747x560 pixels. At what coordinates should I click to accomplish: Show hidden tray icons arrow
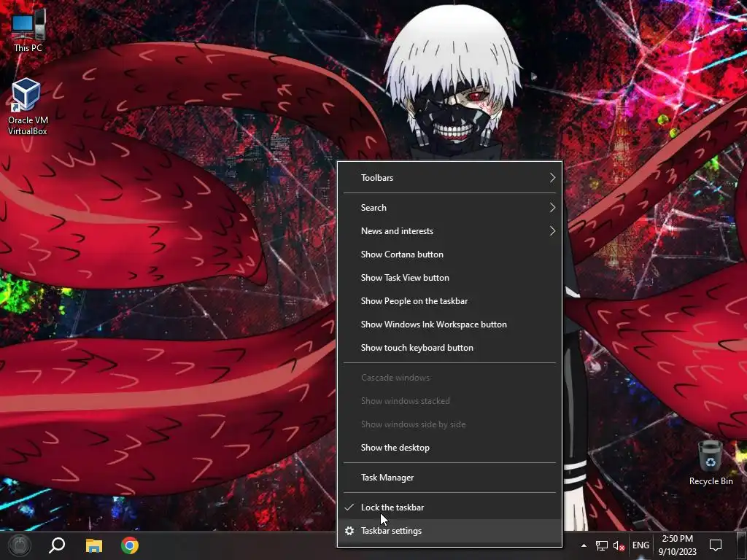(x=584, y=545)
